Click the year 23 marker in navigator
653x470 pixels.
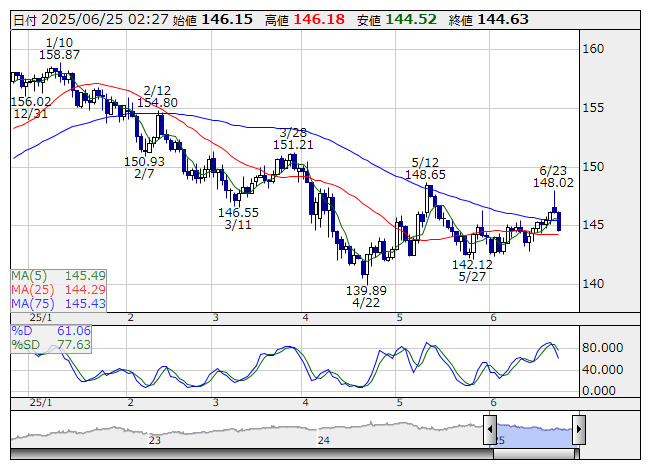click(155, 440)
